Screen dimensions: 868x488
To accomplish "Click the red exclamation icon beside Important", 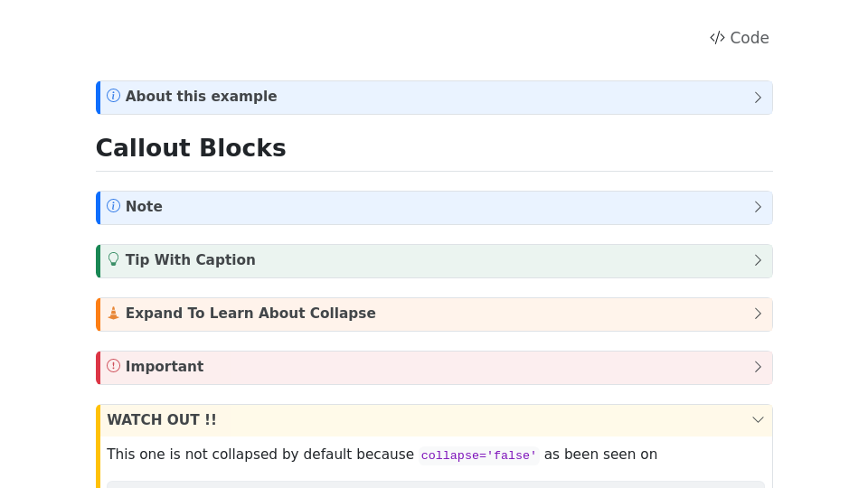I will [x=113, y=366].
